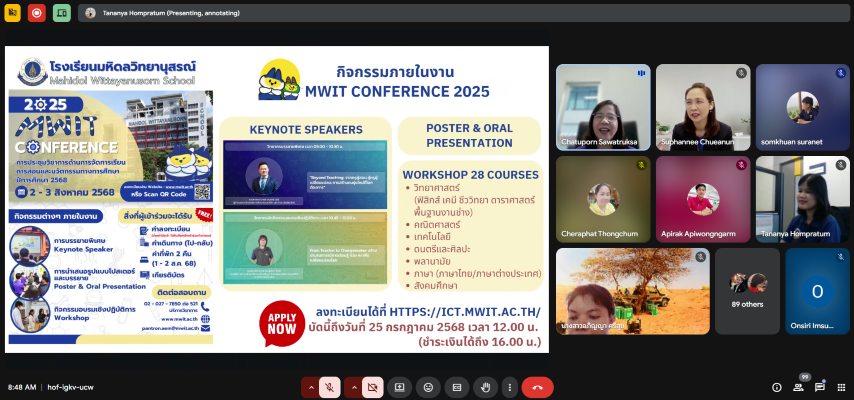Click the QR code on the poster
Viewport: 854px width, 400px height.
202,192
